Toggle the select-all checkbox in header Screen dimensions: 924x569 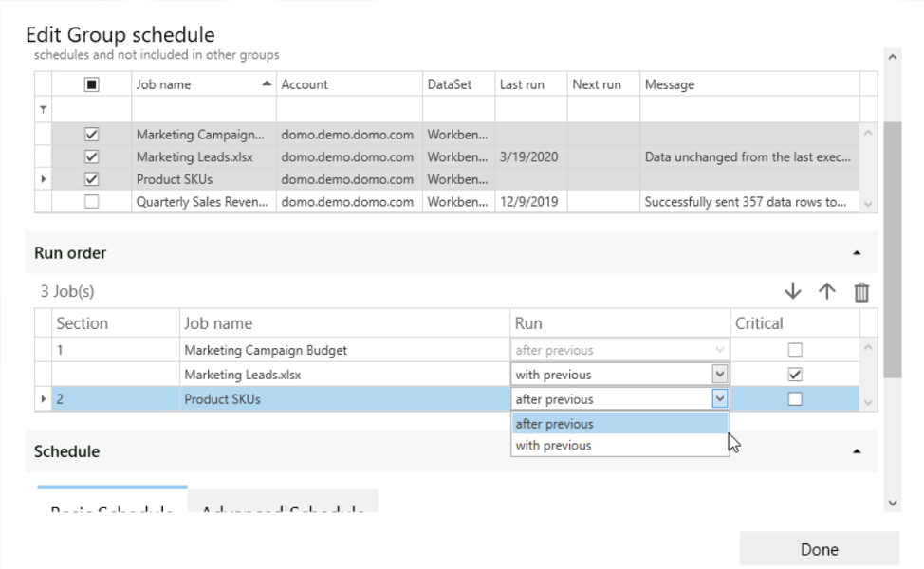tap(91, 84)
